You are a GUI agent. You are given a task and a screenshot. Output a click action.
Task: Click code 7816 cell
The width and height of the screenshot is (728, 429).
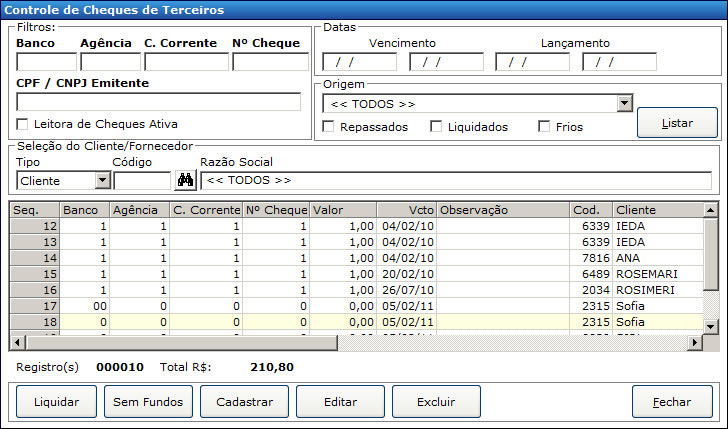(x=591, y=258)
